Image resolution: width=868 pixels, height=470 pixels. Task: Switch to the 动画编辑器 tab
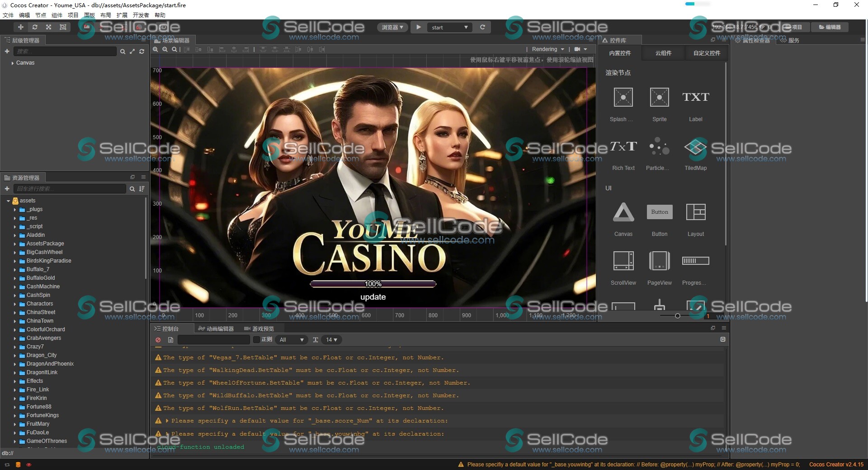point(216,329)
